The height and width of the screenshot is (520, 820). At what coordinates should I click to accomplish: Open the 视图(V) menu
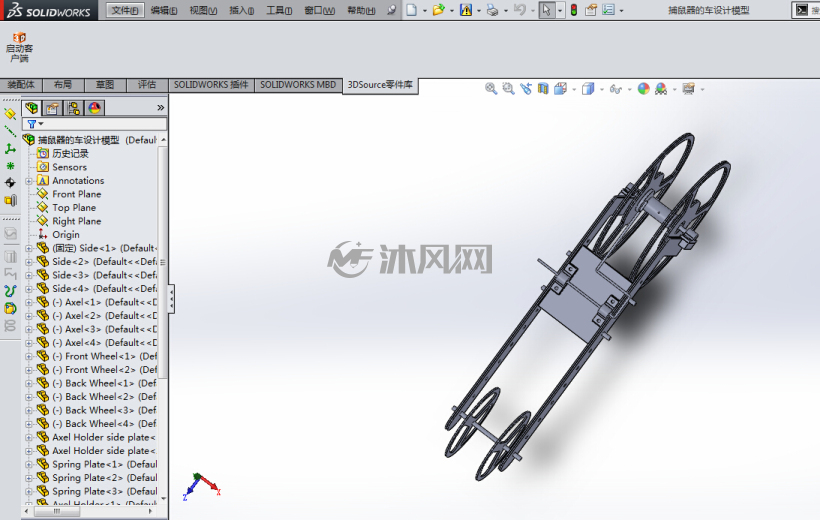(203, 10)
